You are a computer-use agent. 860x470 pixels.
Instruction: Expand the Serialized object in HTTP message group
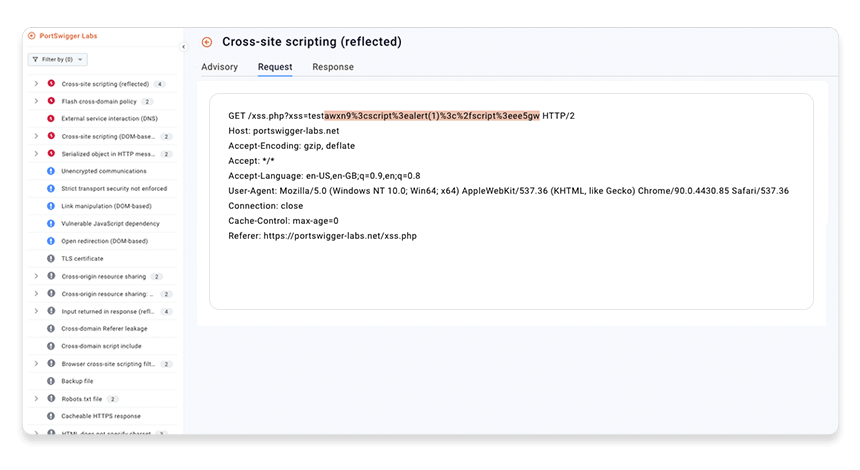(37, 153)
